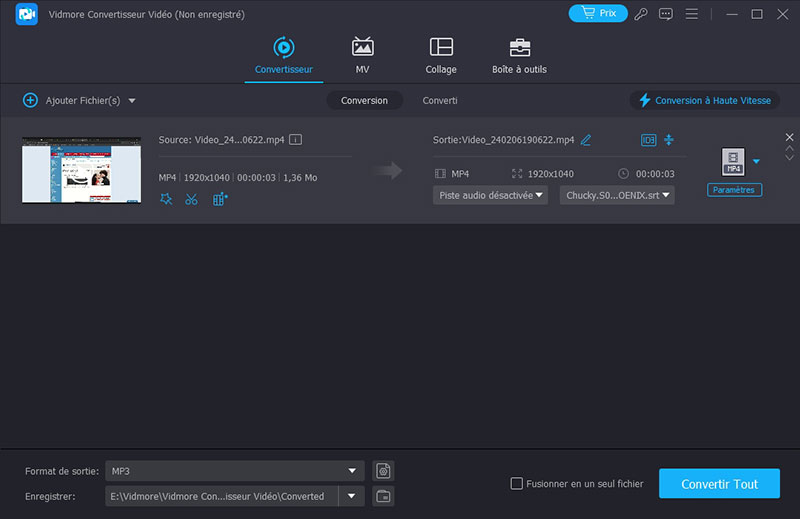Rename output file with pencil icon
Image resolution: width=800 pixels, height=519 pixels.
coord(586,140)
